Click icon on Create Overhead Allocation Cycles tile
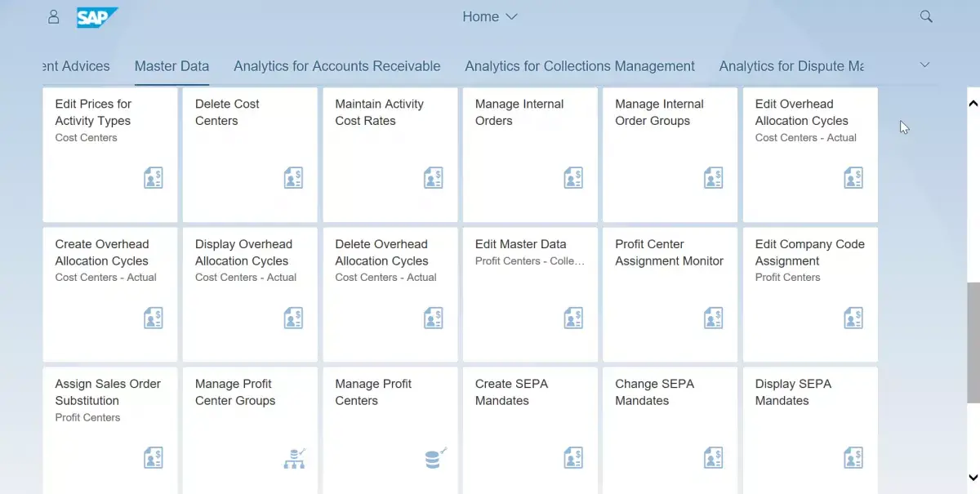This screenshot has height=494, width=980. (x=154, y=318)
